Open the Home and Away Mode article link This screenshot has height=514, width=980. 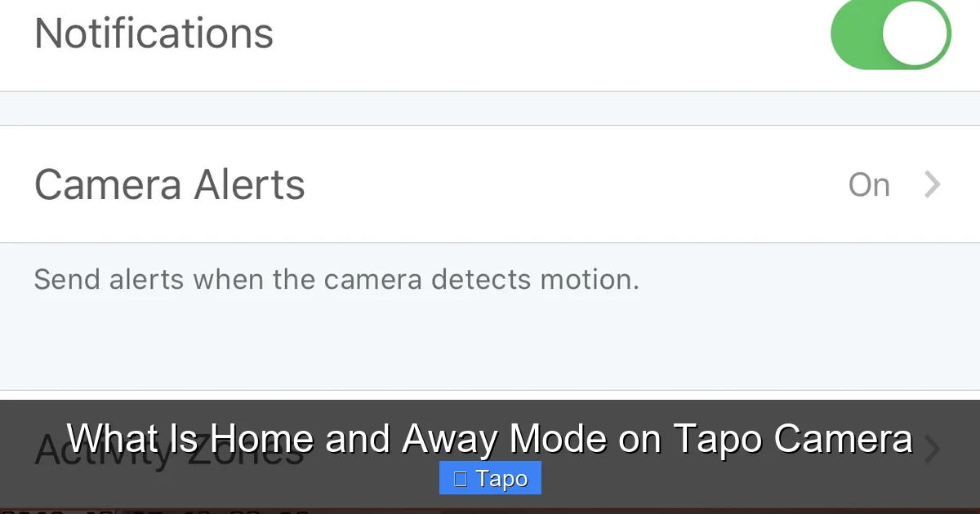(x=490, y=438)
